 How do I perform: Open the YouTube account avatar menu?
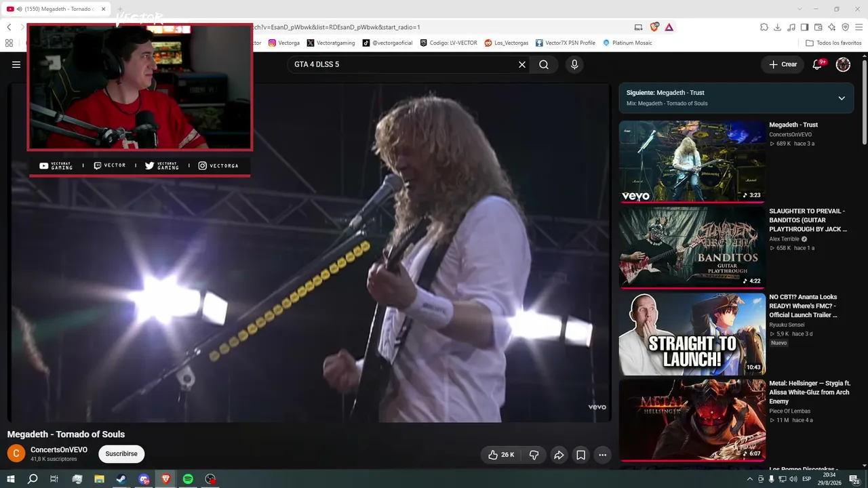click(x=843, y=64)
